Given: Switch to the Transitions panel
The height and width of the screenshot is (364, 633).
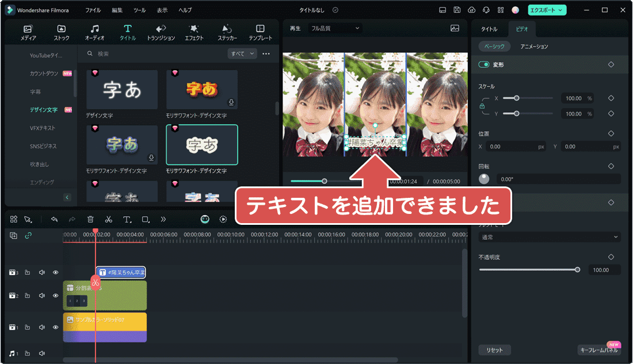Looking at the screenshot, I should click(161, 30).
